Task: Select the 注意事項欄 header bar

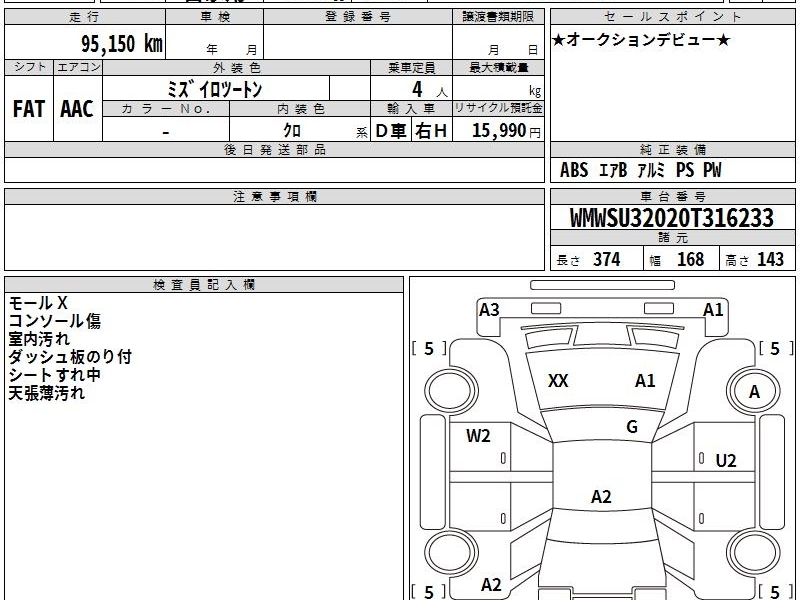Action: [x=274, y=196]
